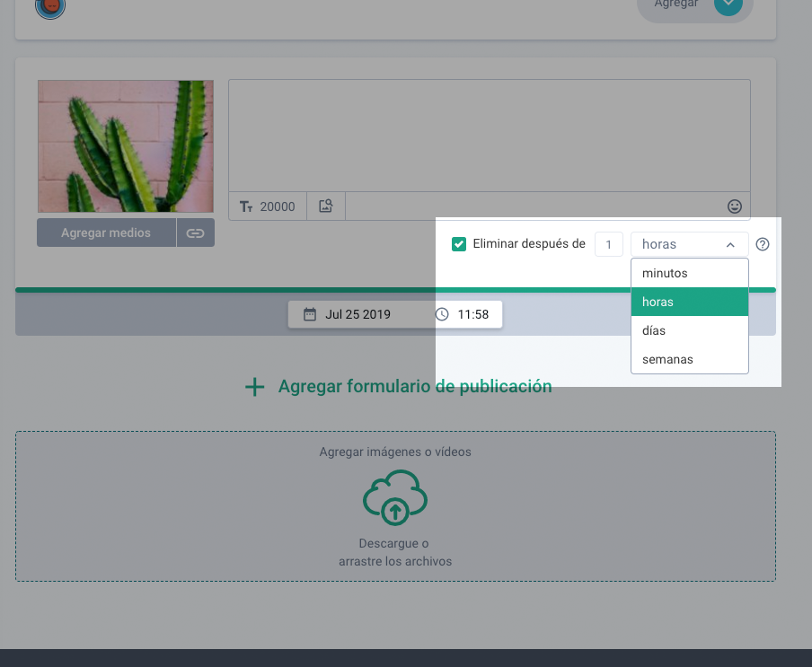Viewport: 812px width, 667px height.
Task: Focus the delete-after number field showing 1
Action: (x=608, y=244)
